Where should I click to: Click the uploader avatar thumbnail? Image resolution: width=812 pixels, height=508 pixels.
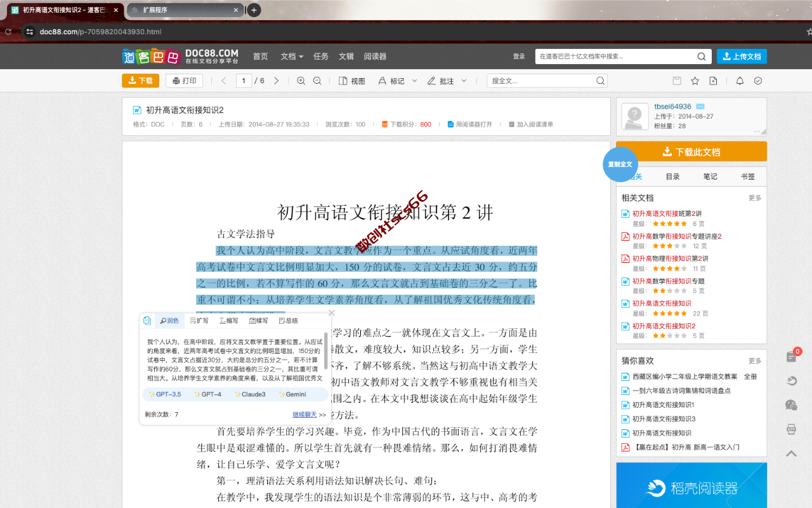pos(634,117)
